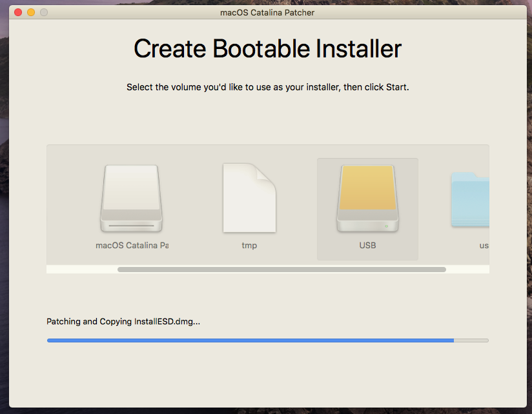Choose the yellow USB drive icon

(367, 198)
